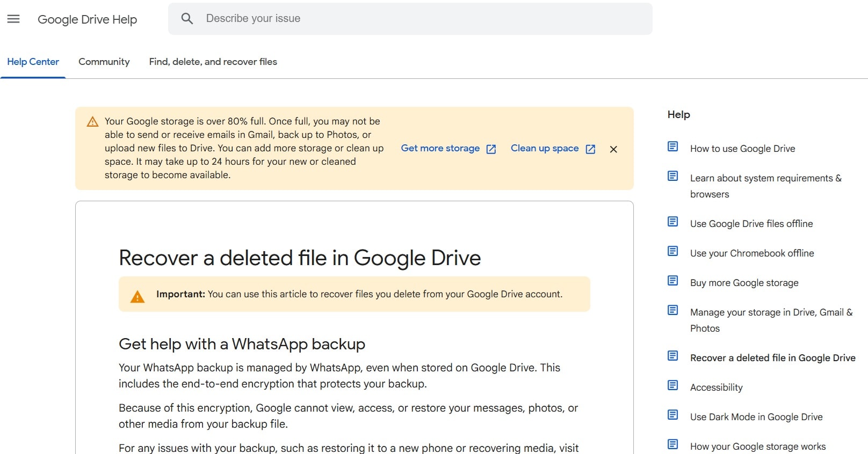868x454 pixels.
Task: Click article icon next to Recover a deleted file
Action: (x=672, y=356)
